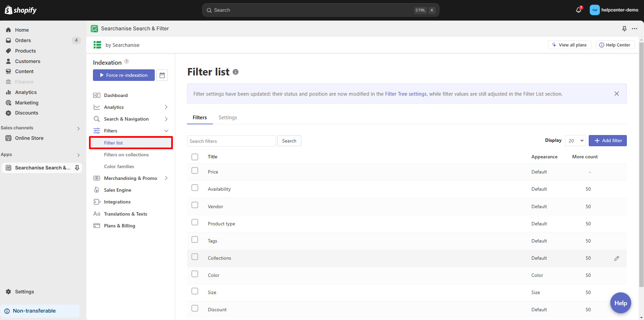The height and width of the screenshot is (320, 644).
Task: Select the Availability filter checkbox
Action: click(195, 188)
